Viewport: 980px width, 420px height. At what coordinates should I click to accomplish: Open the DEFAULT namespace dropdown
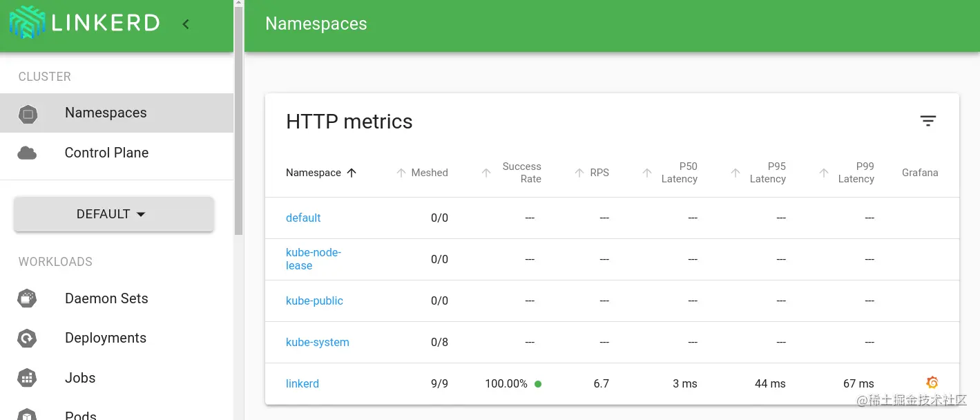[114, 214]
